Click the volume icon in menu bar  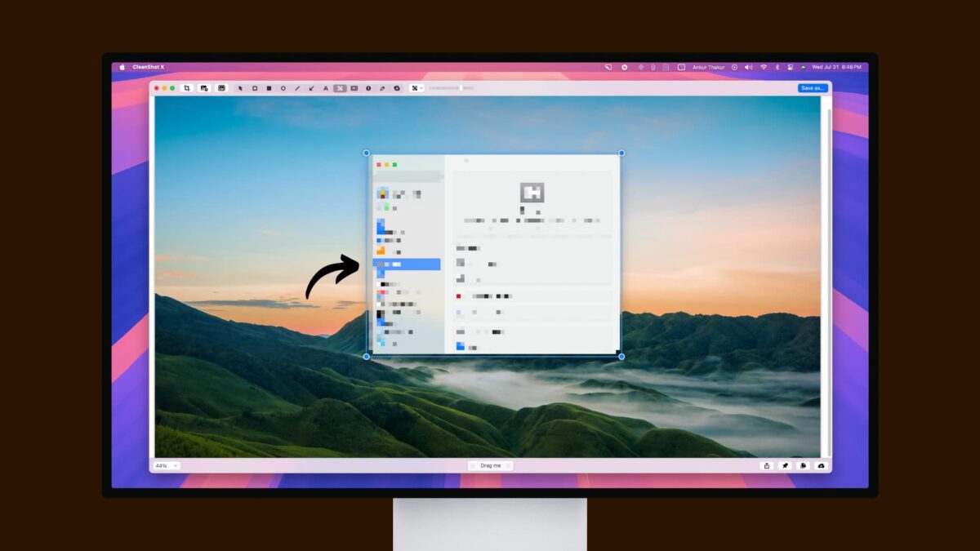748,67
